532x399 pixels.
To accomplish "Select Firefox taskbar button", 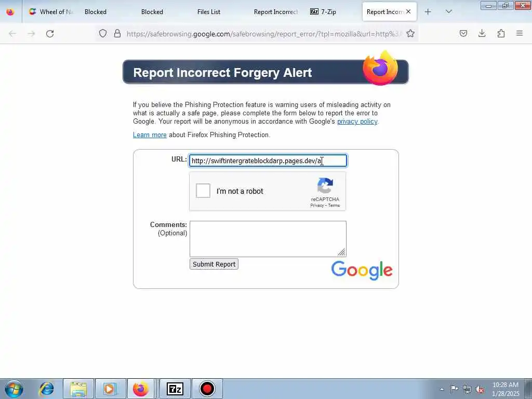I will tap(141, 389).
